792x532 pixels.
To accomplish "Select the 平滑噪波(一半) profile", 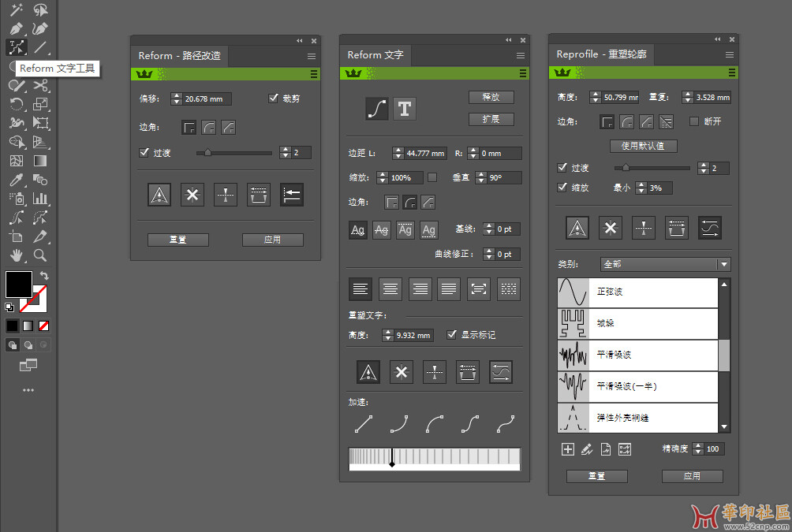I will coord(637,387).
